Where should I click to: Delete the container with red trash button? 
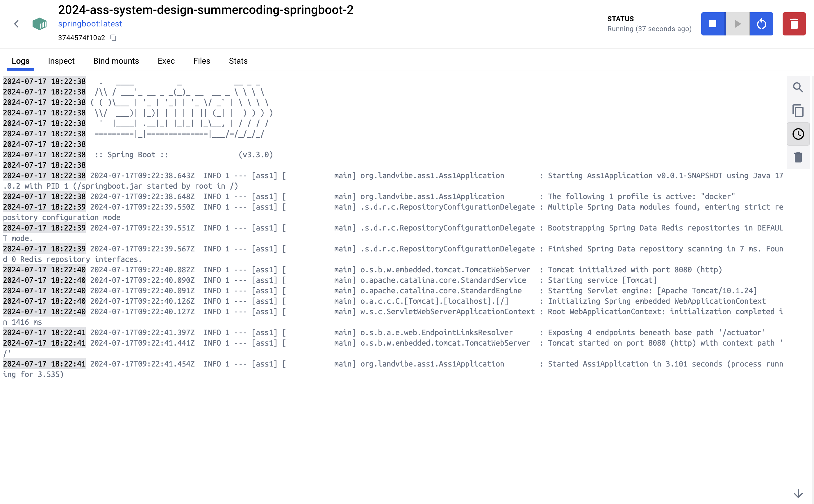(794, 24)
